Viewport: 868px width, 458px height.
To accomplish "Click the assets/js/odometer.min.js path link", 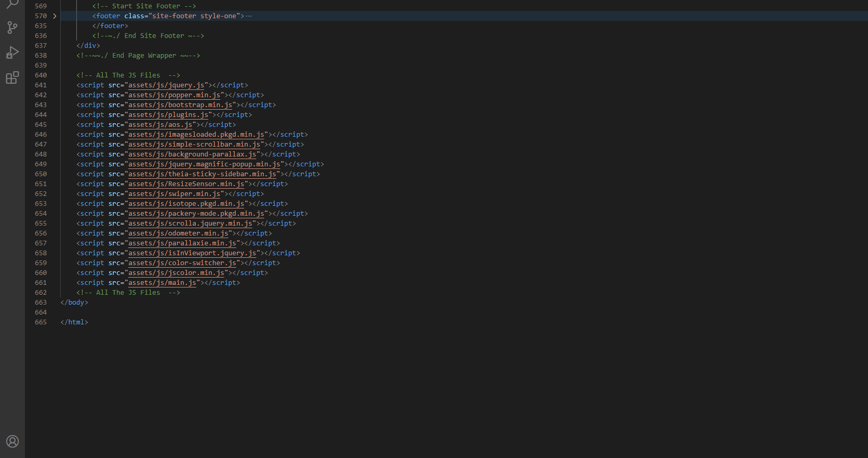I will pyautogui.click(x=178, y=233).
